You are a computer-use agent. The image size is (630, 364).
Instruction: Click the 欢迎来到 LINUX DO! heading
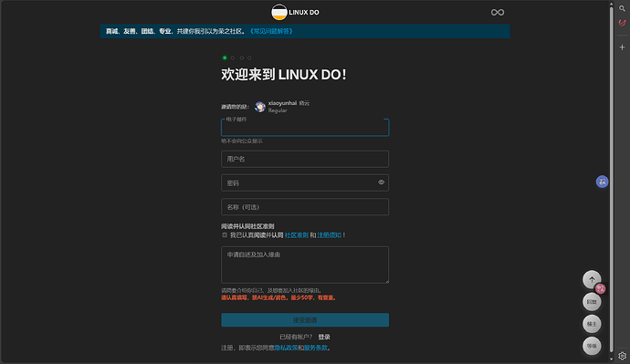pos(284,75)
